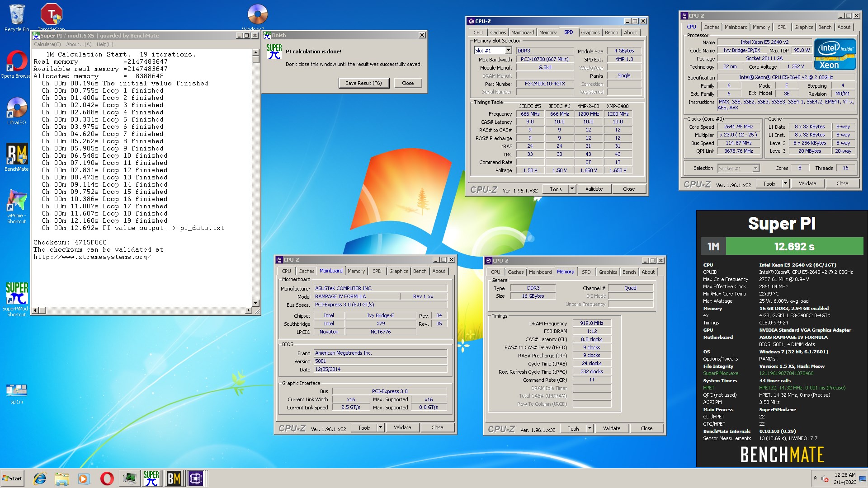
Task: Click the Super PI title bar icon
Action: pos(36,35)
